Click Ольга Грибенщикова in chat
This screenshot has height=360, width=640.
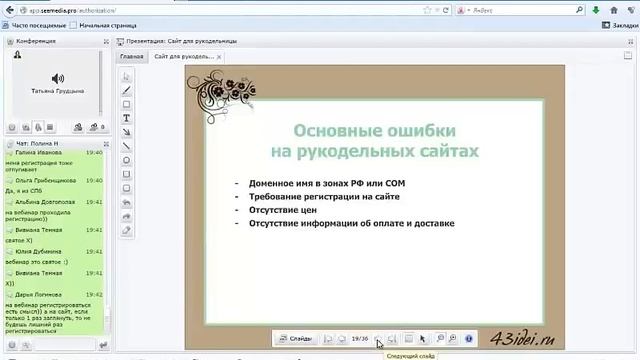[x=46, y=180]
